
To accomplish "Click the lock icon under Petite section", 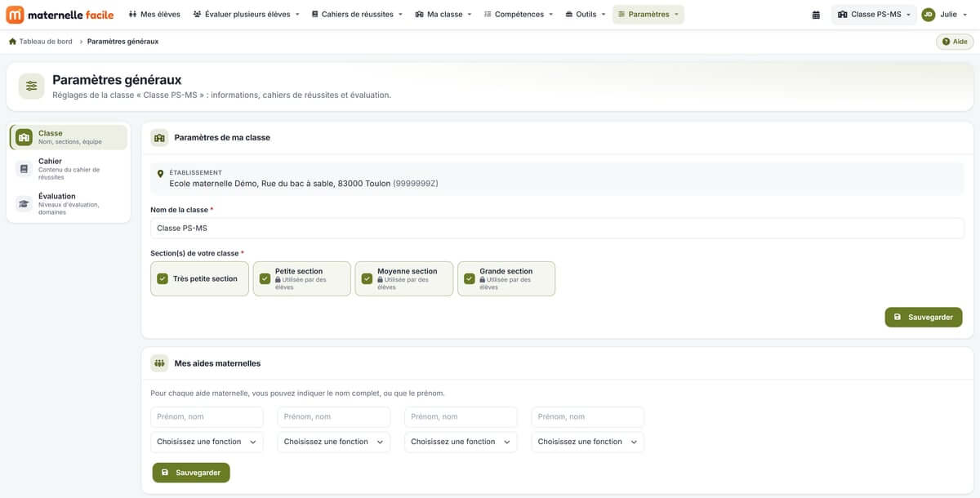I will pos(278,280).
